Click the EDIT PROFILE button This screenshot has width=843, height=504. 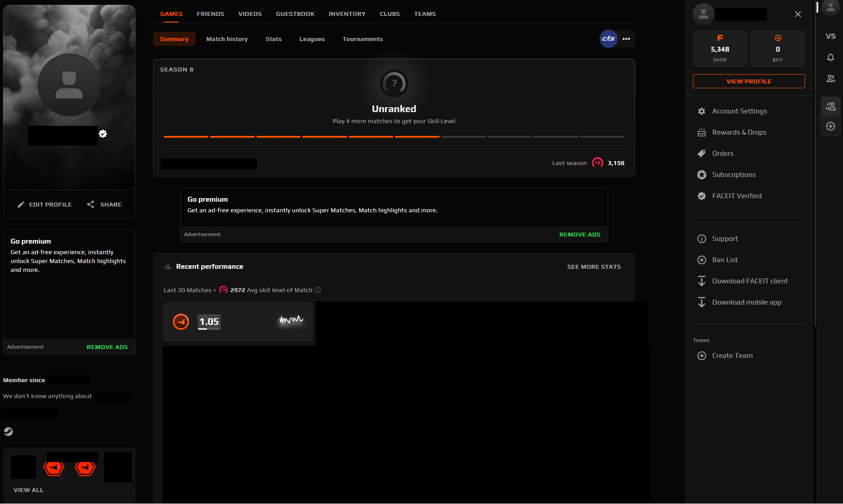45,204
